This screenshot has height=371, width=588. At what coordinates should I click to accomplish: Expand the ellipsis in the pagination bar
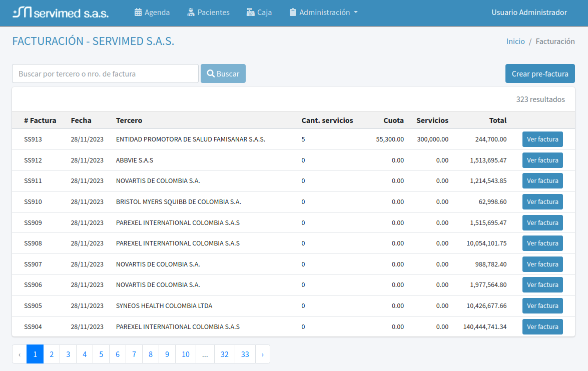tap(205, 354)
